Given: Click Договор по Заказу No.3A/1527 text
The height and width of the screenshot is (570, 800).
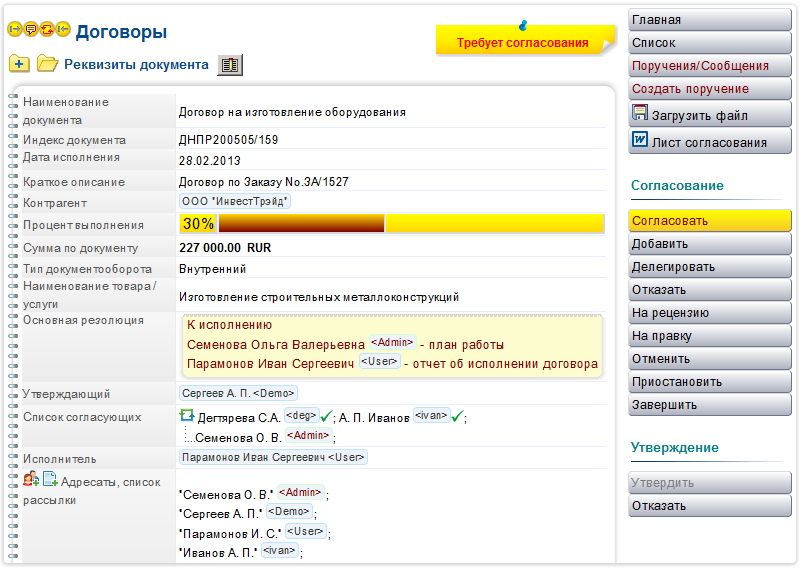Looking at the screenshot, I should click(263, 182).
